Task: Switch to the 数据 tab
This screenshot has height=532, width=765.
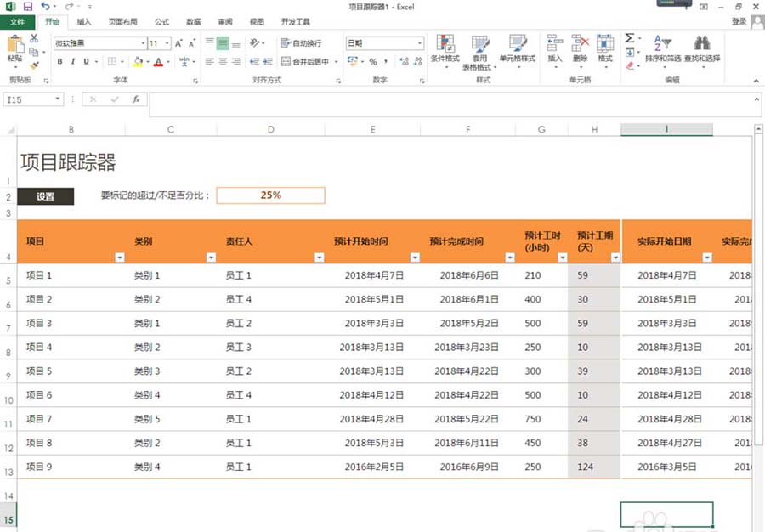Action: [193, 22]
